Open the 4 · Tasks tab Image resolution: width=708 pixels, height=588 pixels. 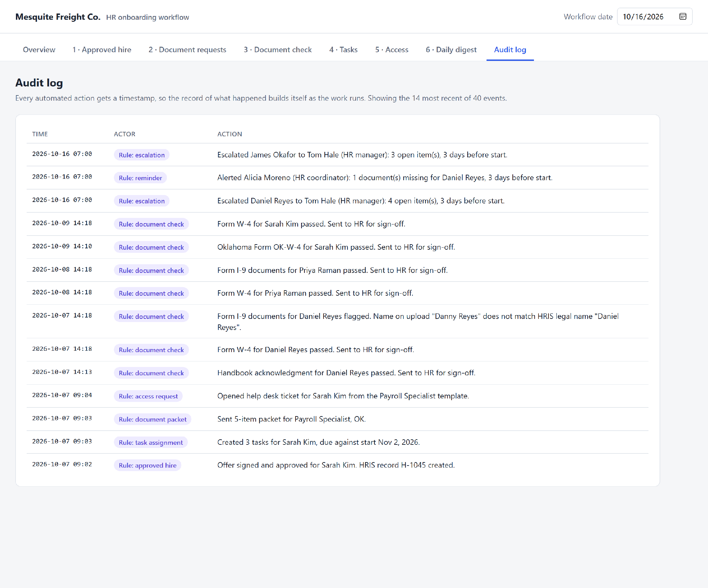[343, 50]
